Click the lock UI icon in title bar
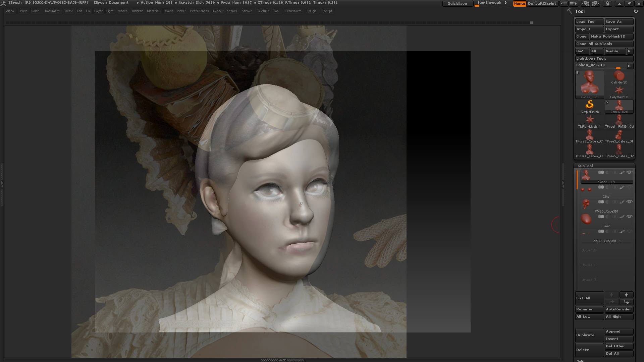The image size is (644, 362). (607, 4)
